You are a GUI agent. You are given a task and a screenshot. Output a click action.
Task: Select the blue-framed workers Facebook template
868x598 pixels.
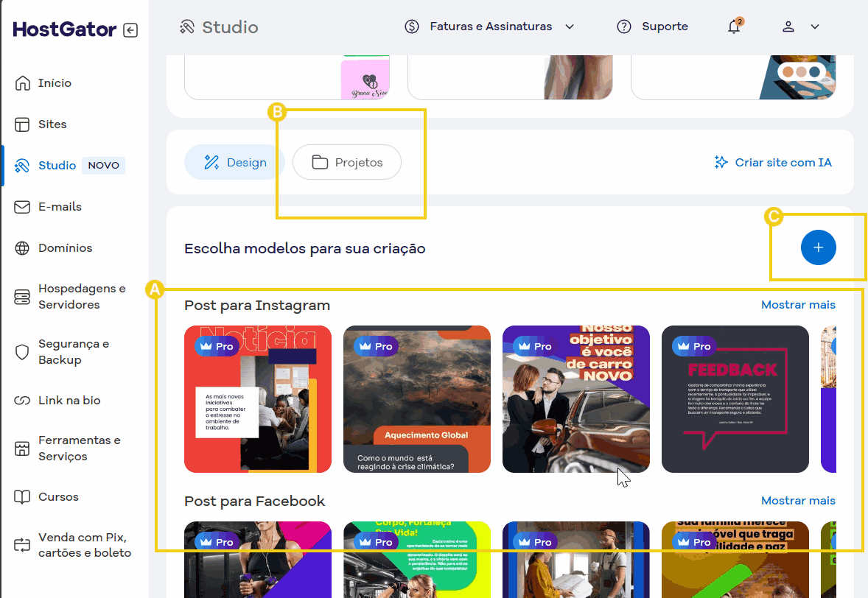(x=576, y=559)
